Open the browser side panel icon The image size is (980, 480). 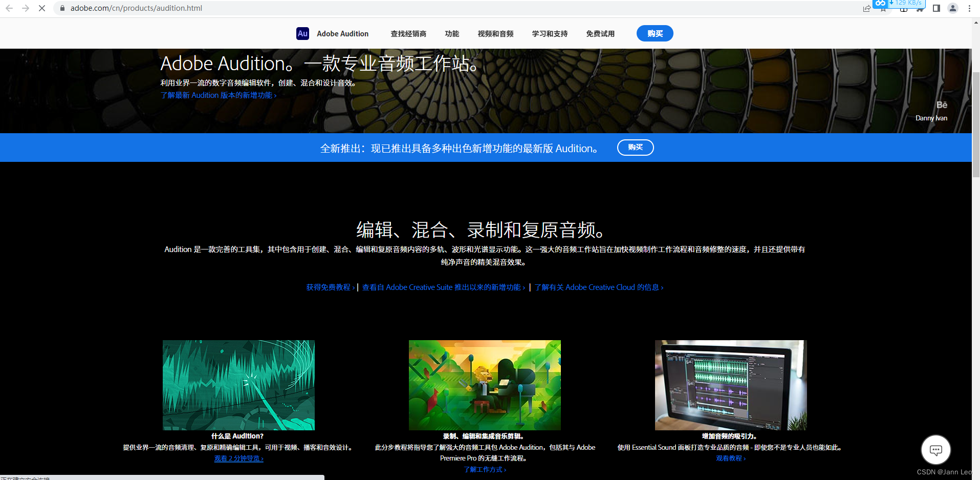point(936,8)
